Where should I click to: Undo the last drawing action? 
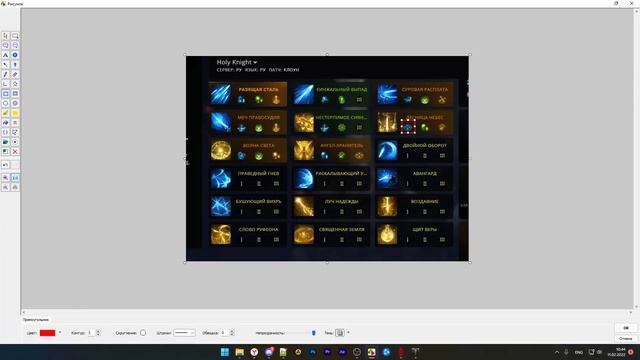pyautogui.click(x=5, y=165)
